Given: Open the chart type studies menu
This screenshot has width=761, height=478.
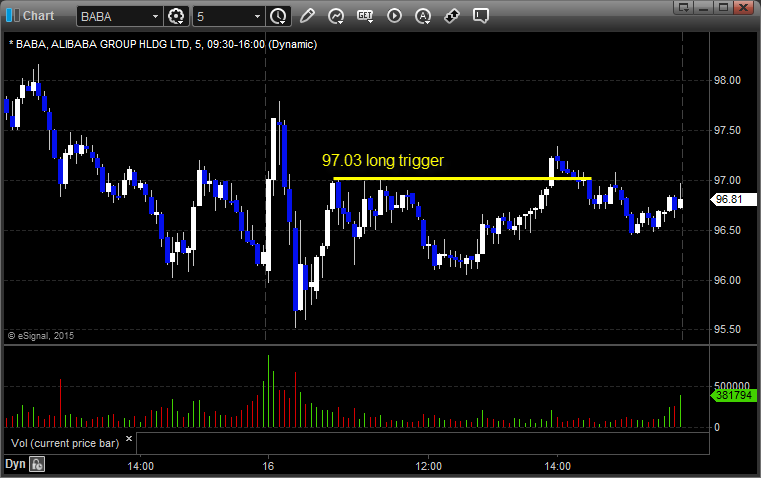Looking at the screenshot, I should [x=336, y=16].
